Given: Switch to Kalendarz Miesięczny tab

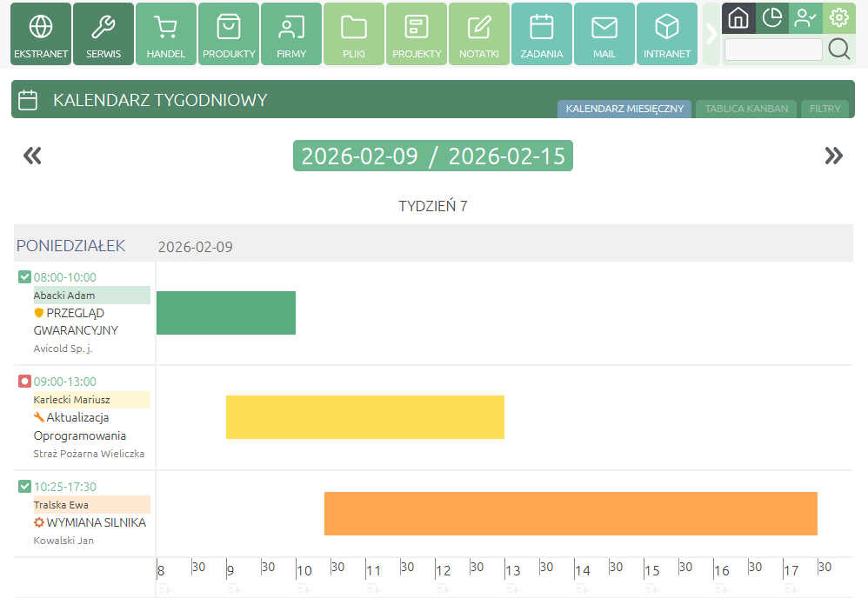Looking at the screenshot, I should [624, 109].
